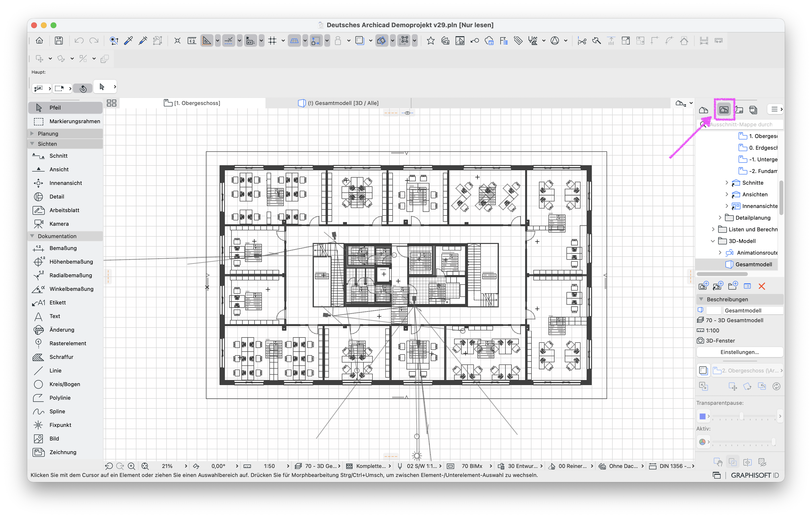The width and height of the screenshot is (812, 518).
Task: Toggle the grid snap button in the toolbar
Action: pos(273,41)
